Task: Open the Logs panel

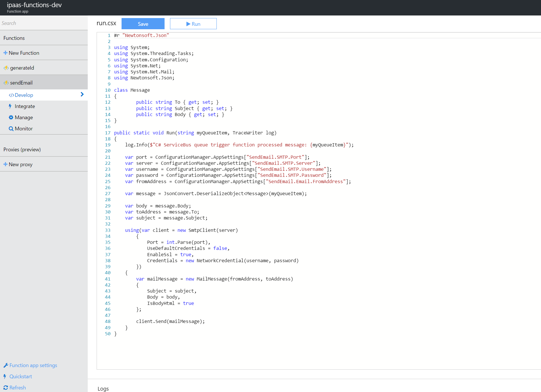Action: pyautogui.click(x=103, y=389)
